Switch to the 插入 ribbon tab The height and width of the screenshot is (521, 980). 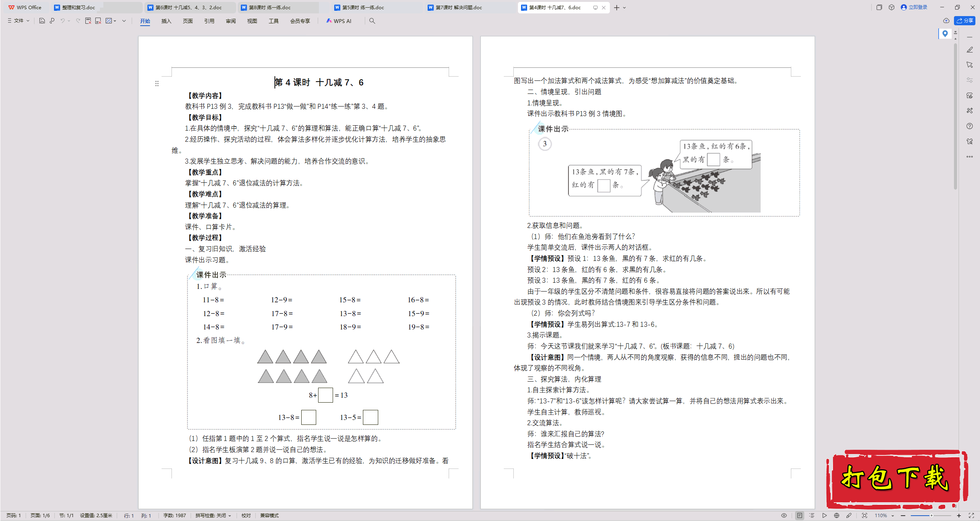[x=166, y=21]
